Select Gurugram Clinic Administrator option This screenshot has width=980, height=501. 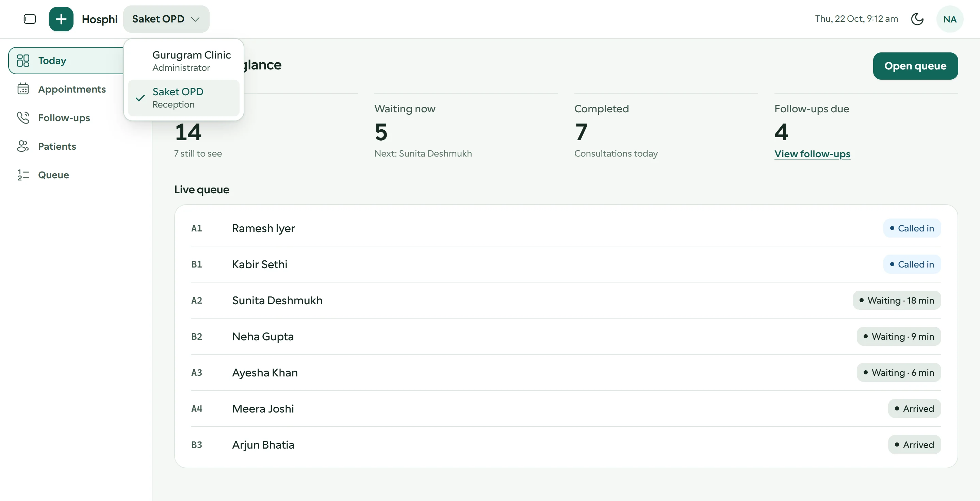(184, 61)
